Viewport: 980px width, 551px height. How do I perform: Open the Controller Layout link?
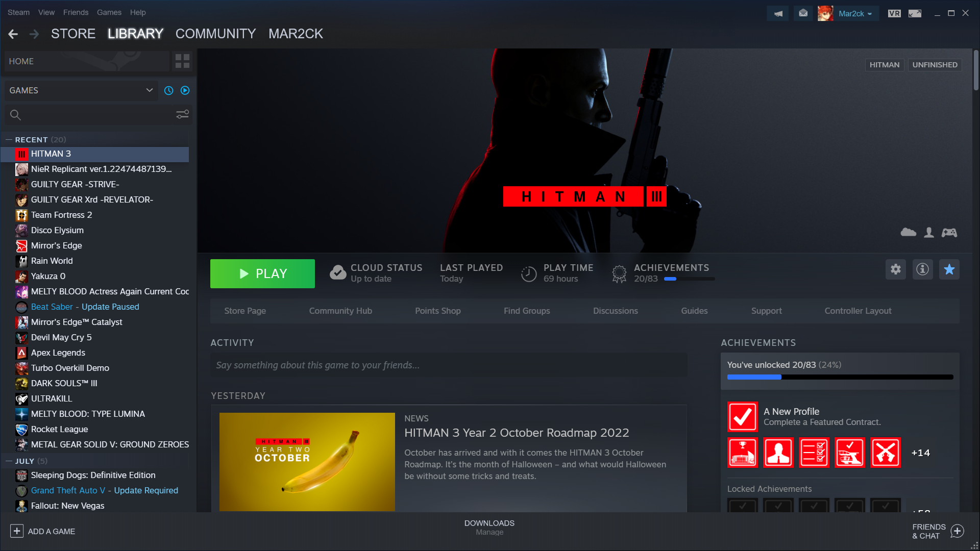coord(858,311)
